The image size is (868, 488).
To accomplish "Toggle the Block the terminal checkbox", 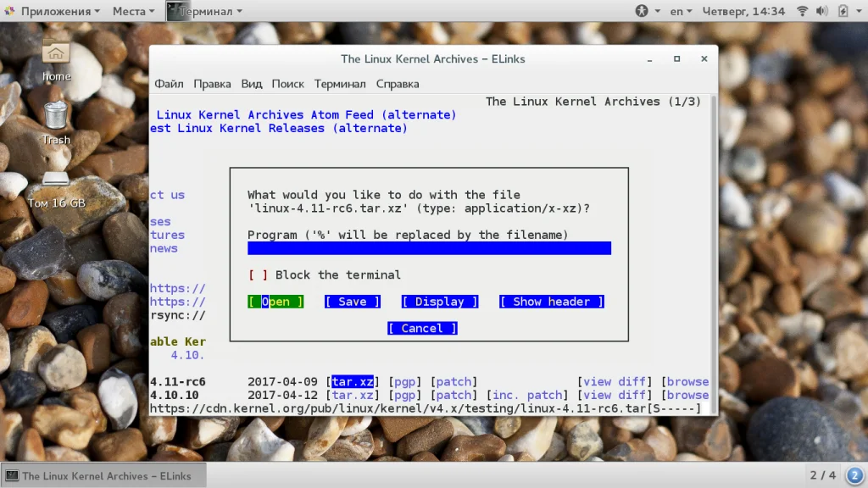I will pos(258,275).
